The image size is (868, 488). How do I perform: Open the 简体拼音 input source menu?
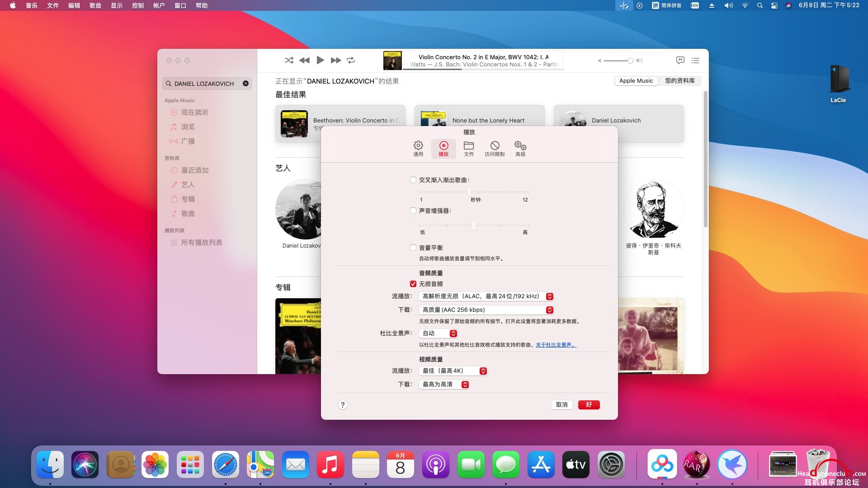[666, 5]
